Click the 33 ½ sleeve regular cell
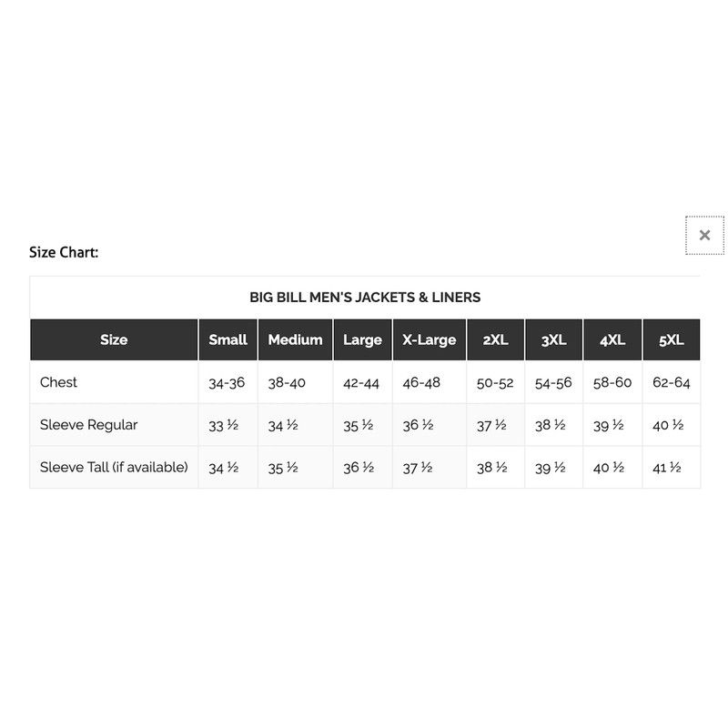Image resolution: width=728 pixels, height=728 pixels. tap(224, 425)
